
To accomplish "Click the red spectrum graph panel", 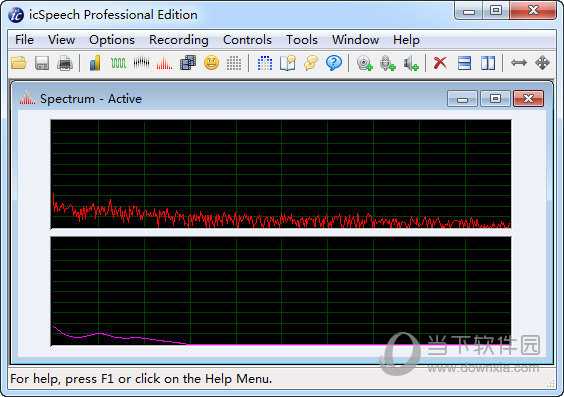I will (x=281, y=174).
